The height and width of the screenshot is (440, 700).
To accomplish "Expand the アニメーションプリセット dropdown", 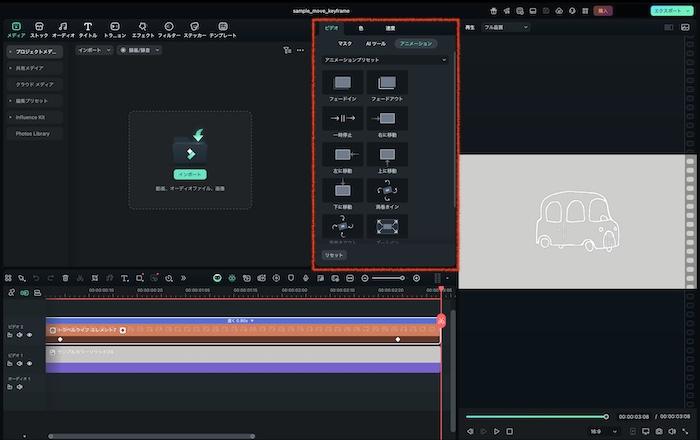I will [x=443, y=60].
